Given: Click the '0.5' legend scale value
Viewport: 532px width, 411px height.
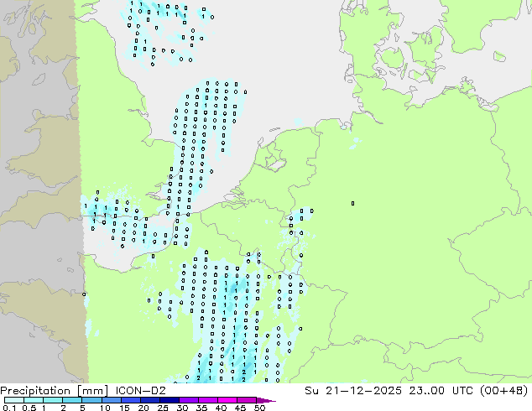Looking at the screenshot, I should coord(29,408).
